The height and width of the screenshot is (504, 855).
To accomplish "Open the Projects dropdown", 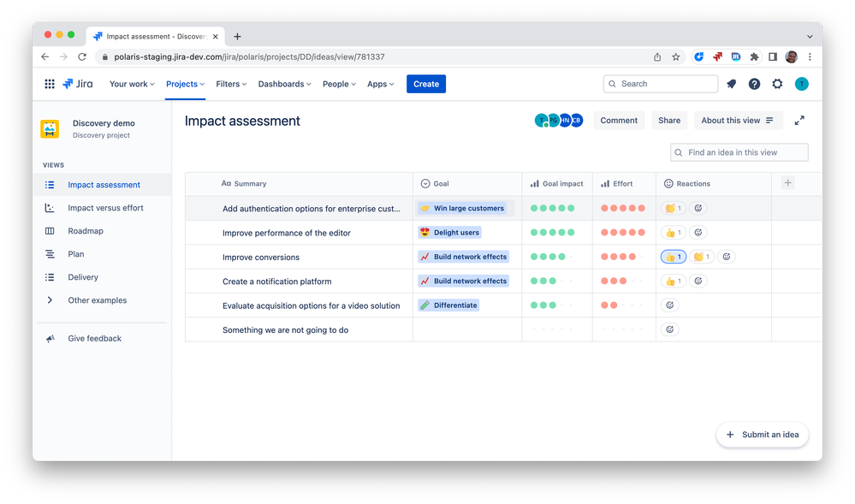I will tap(186, 84).
